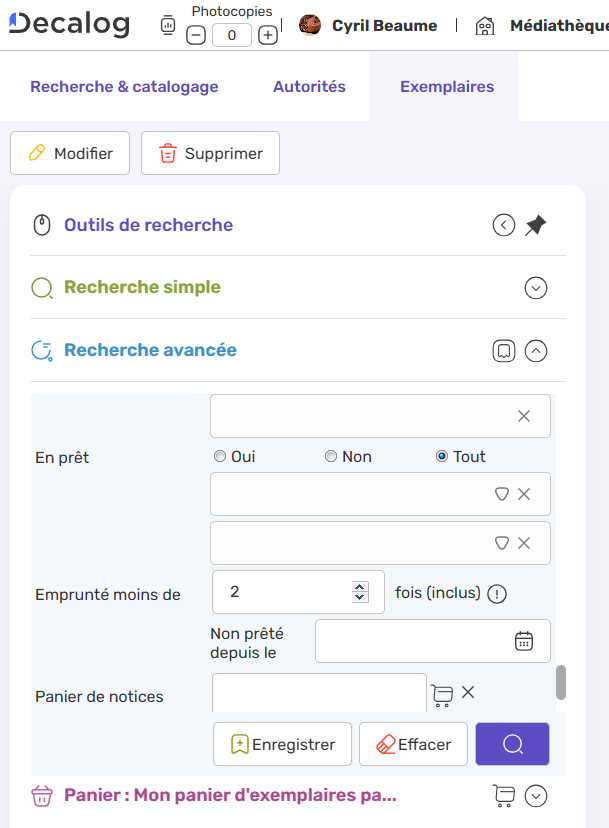This screenshot has height=828, width=609.
Task: Collapse the Recherche avancée section
Action: point(535,351)
